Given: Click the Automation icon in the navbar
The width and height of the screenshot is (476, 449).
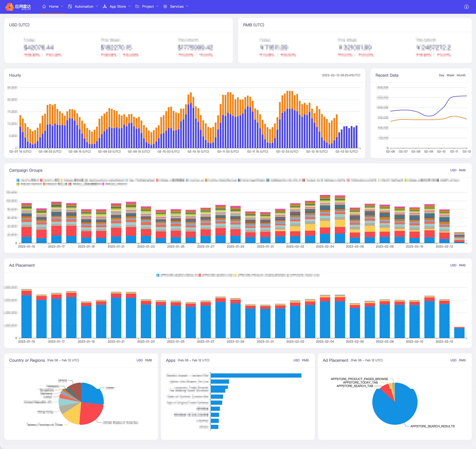Looking at the screenshot, I should (x=70, y=6).
